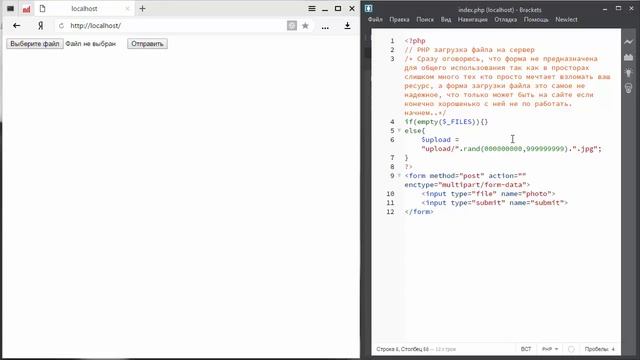
Task: Open a new browser tab with plus
Action: tap(142, 9)
